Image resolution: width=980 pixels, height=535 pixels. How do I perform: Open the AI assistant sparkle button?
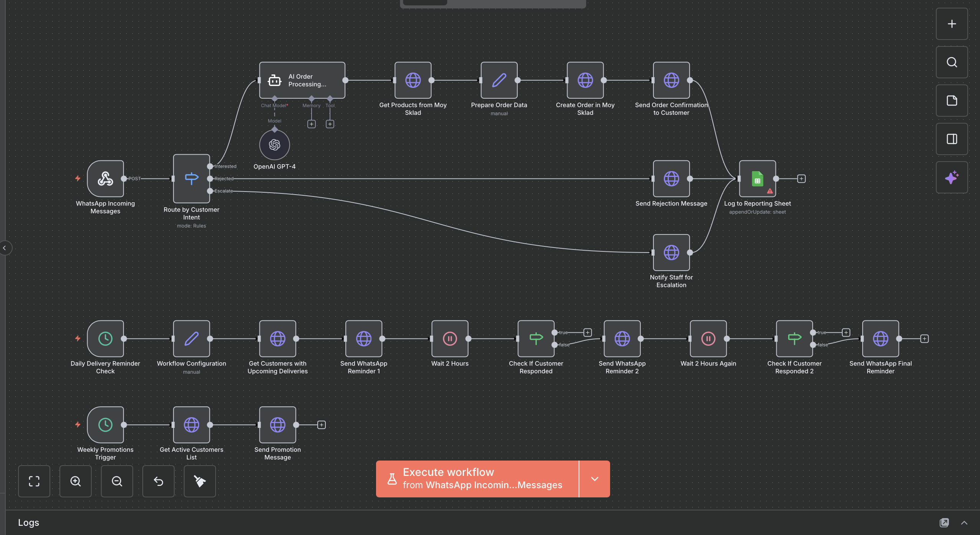pyautogui.click(x=952, y=177)
